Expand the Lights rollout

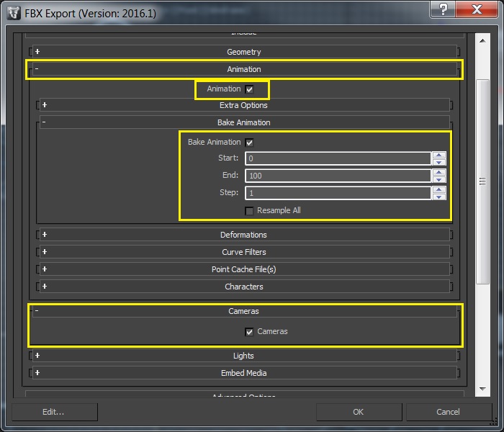click(x=244, y=356)
